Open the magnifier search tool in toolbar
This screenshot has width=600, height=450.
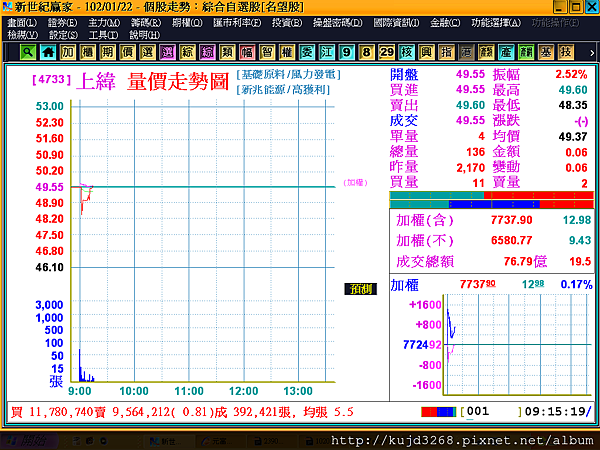[28, 52]
